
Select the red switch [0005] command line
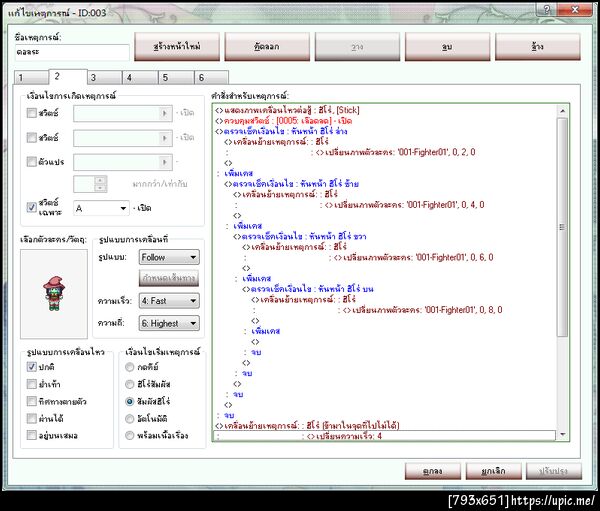283,121
